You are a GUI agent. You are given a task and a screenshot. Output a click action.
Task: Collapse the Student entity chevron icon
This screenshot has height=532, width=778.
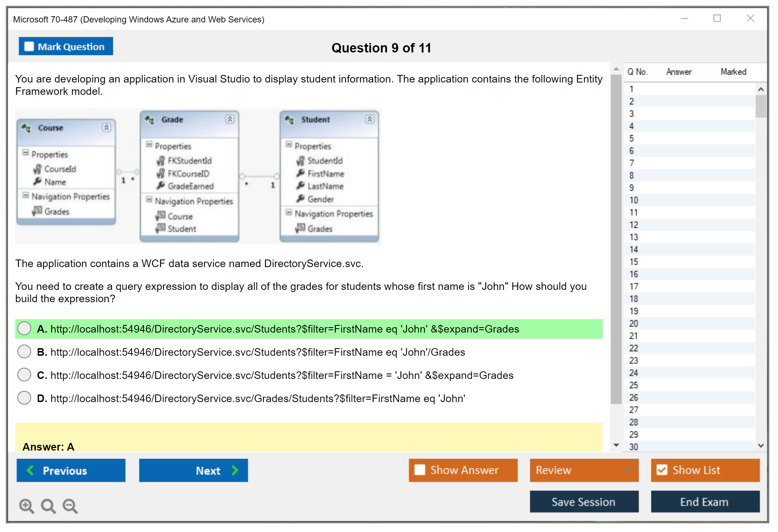click(369, 119)
